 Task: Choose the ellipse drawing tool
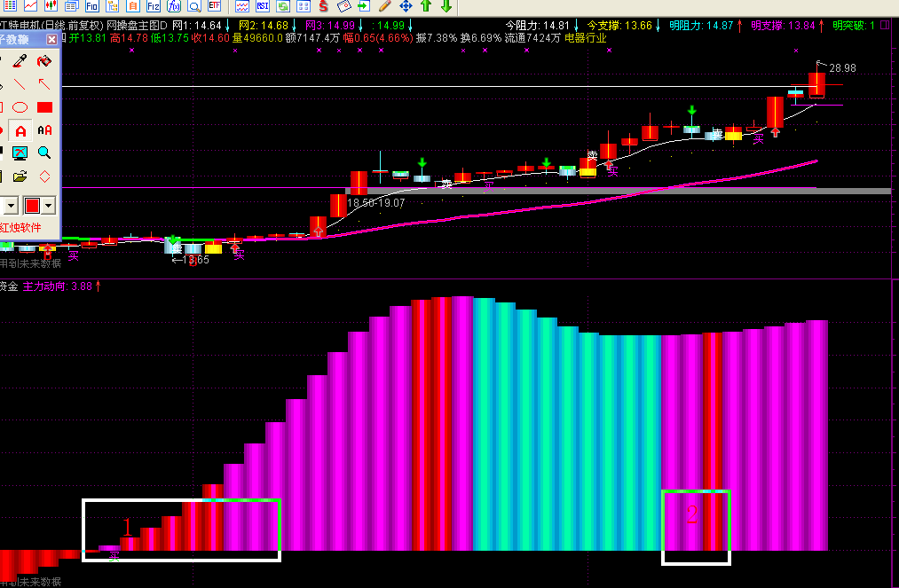tap(20, 107)
